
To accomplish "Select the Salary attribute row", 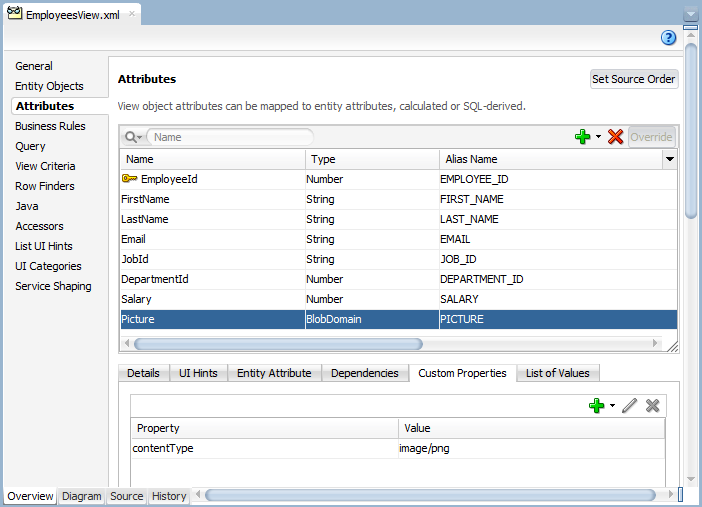I will click(398, 299).
